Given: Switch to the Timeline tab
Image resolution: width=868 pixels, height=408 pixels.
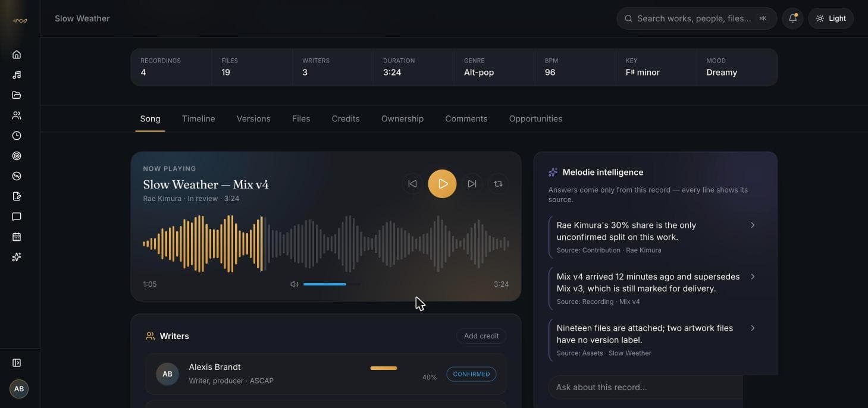Looking at the screenshot, I should [199, 119].
